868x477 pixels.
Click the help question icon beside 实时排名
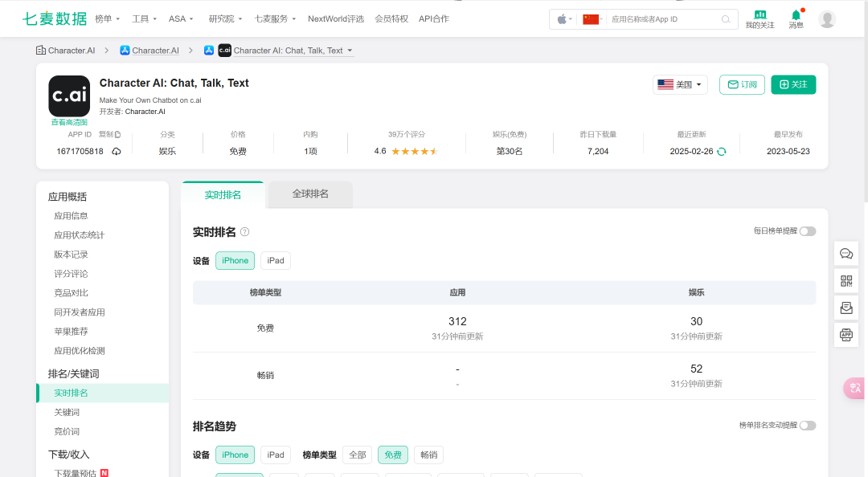click(x=244, y=232)
